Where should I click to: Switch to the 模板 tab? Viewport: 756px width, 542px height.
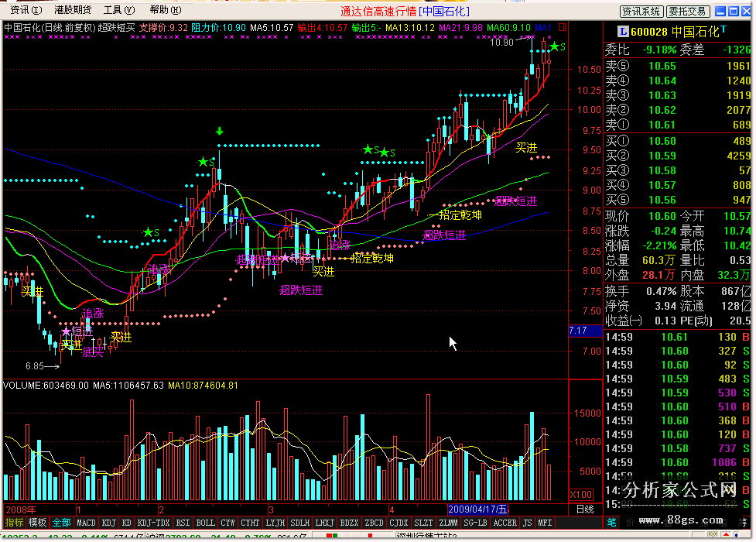tap(37, 523)
